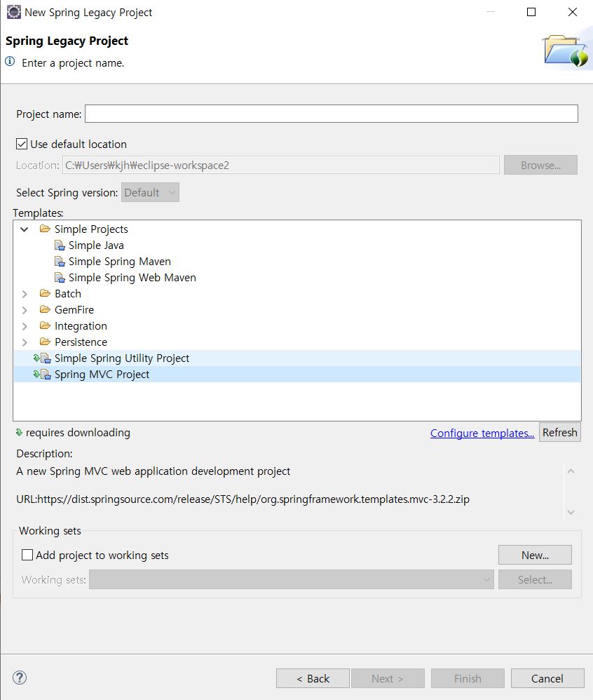Click the template URL text in description

[x=243, y=499]
